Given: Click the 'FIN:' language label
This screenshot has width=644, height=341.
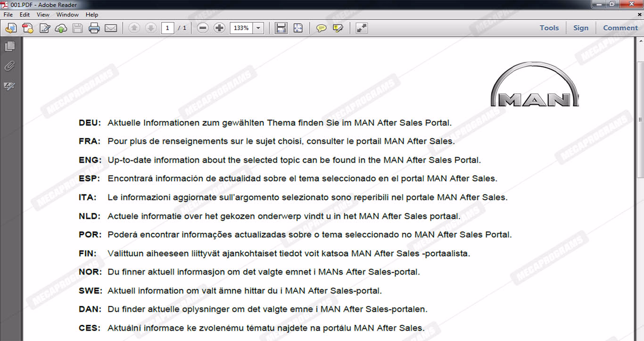Looking at the screenshot, I should pyautogui.click(x=88, y=253).
